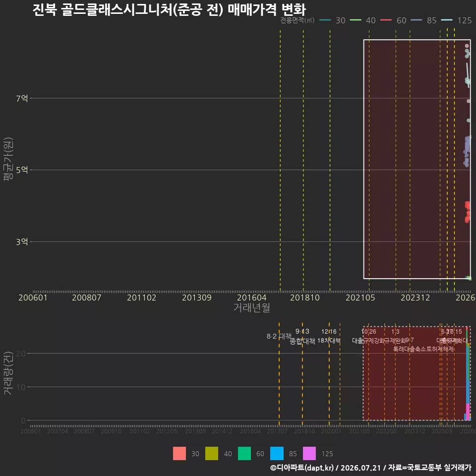Click the 거래량(건) axis title
The height and width of the screenshot is (476, 476).
point(8,373)
